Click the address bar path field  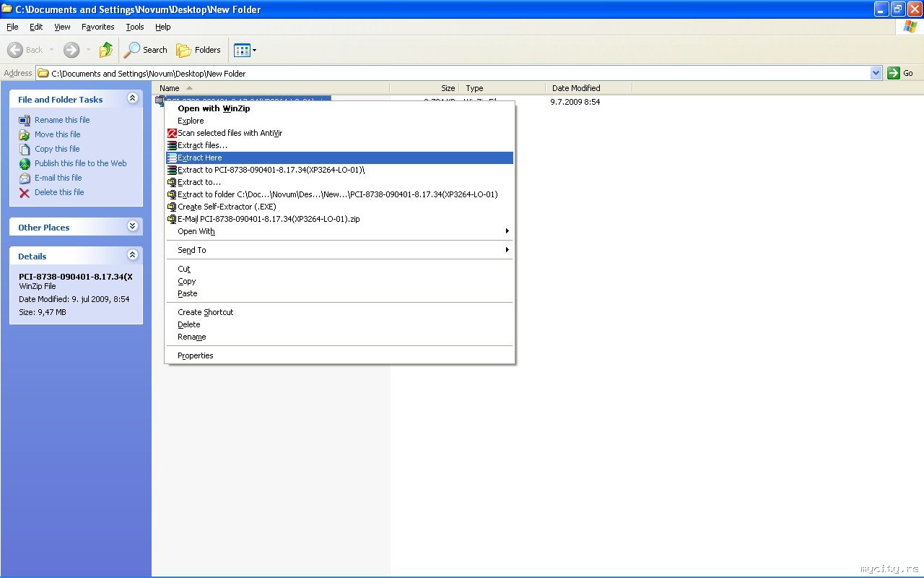point(453,73)
